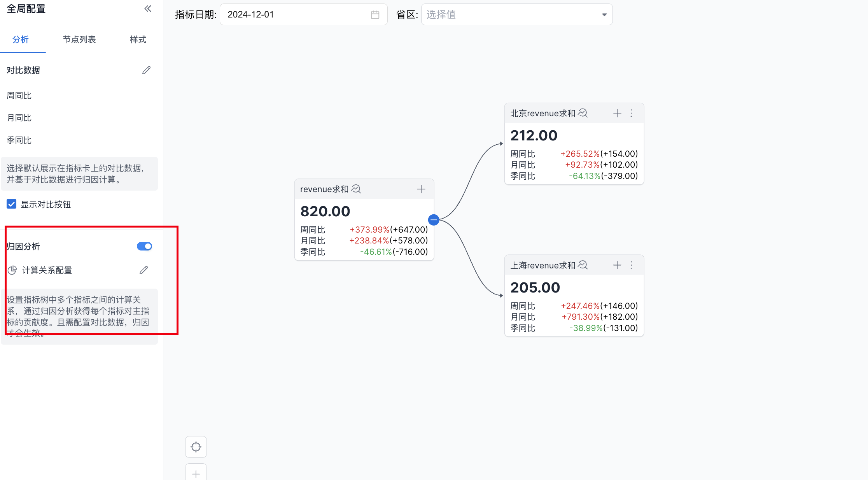Click analysis icon beside revenue求和 title
The height and width of the screenshot is (480, 868).
(x=356, y=189)
